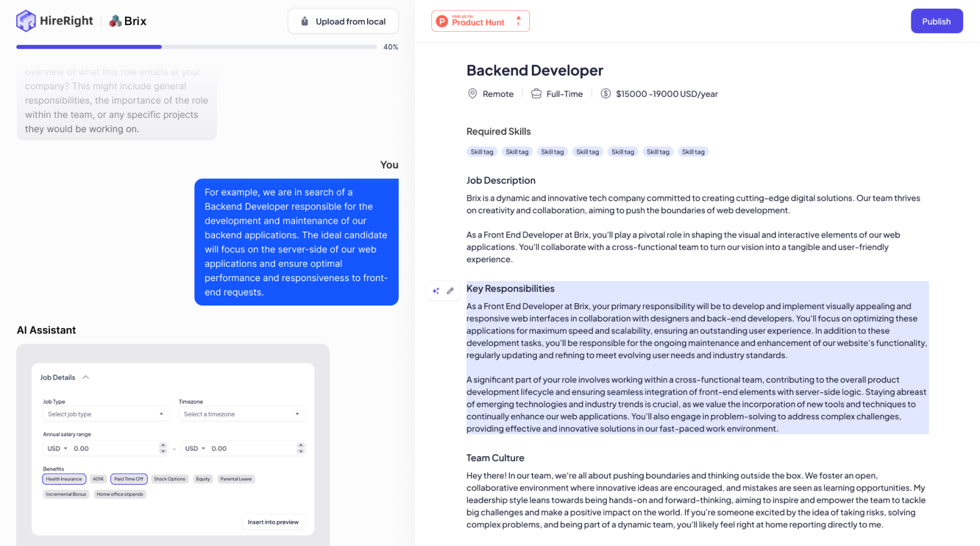
Task: Click the Product Hunt upvote arrow
Action: pos(518,18)
